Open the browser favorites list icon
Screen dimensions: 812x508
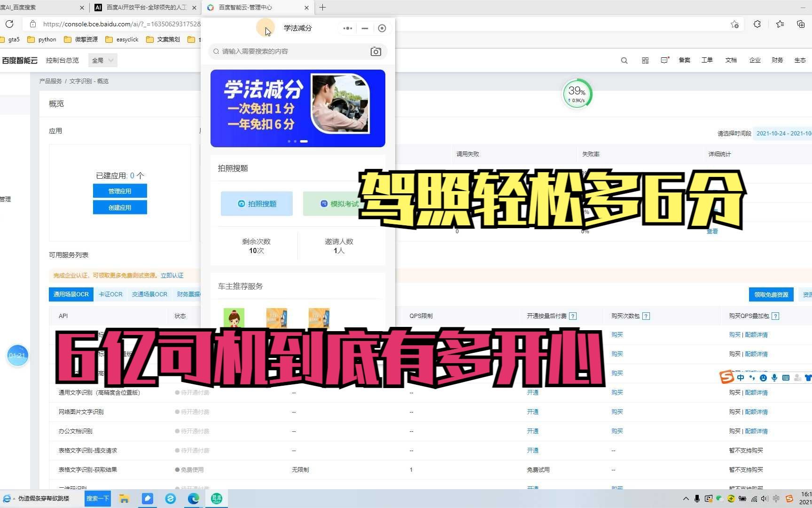point(780,24)
